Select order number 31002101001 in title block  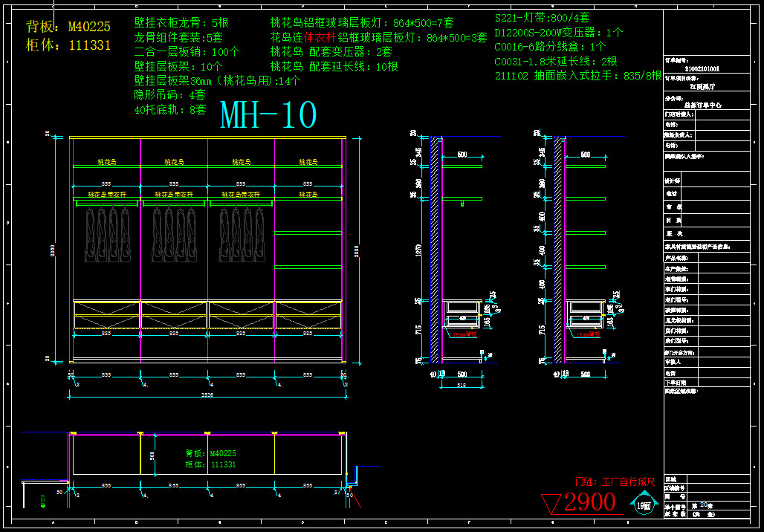coord(702,68)
